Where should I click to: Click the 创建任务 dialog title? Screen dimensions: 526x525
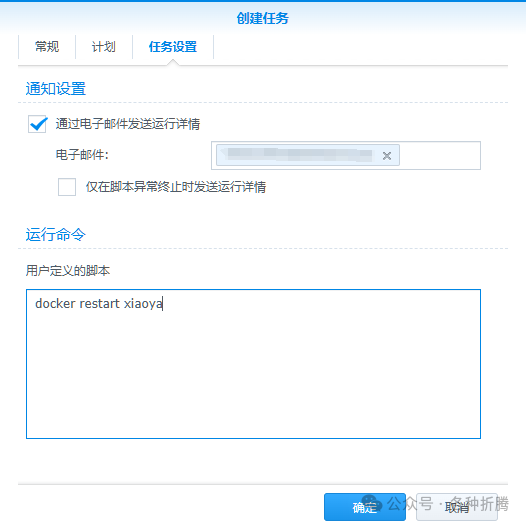[x=263, y=18]
